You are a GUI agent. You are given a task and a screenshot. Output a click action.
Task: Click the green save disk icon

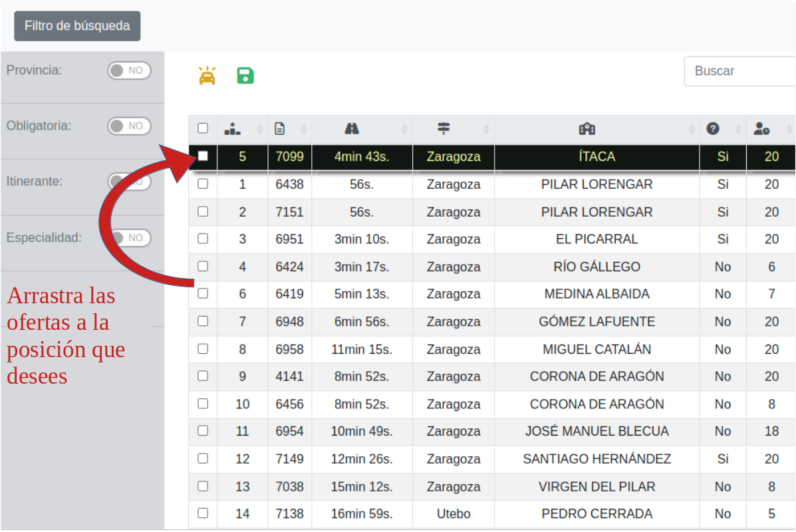tap(245, 75)
